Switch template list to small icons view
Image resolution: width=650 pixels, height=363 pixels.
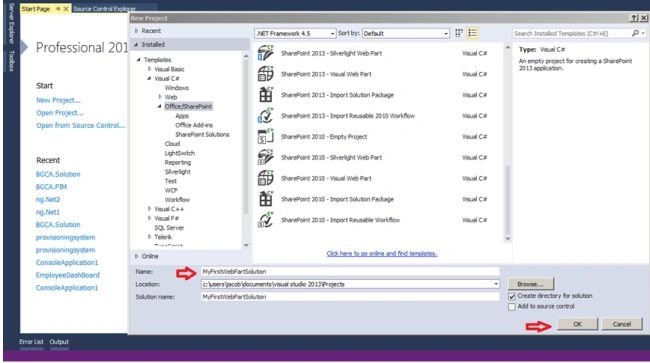tap(459, 33)
